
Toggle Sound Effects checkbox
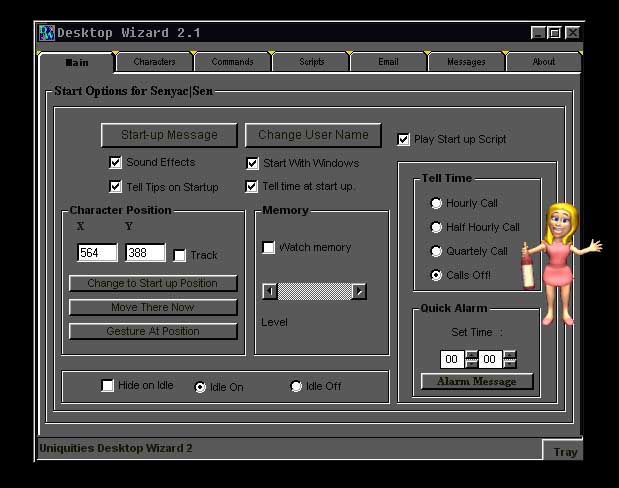pos(115,162)
